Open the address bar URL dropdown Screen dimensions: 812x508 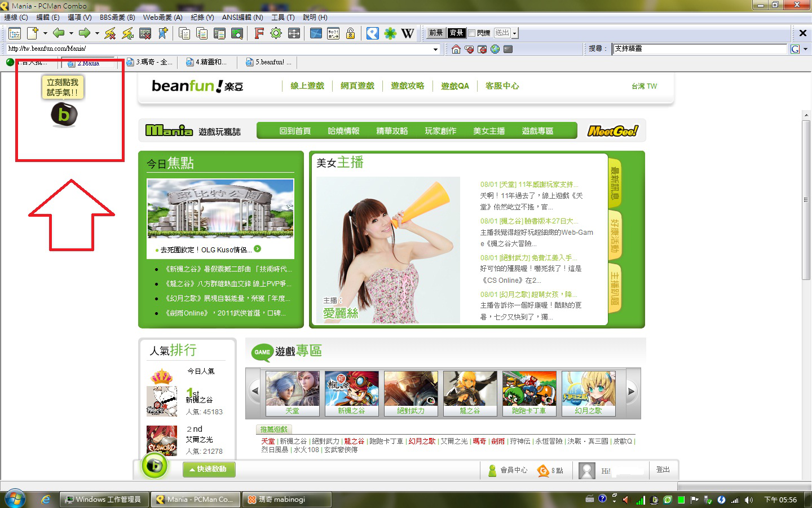pos(435,49)
